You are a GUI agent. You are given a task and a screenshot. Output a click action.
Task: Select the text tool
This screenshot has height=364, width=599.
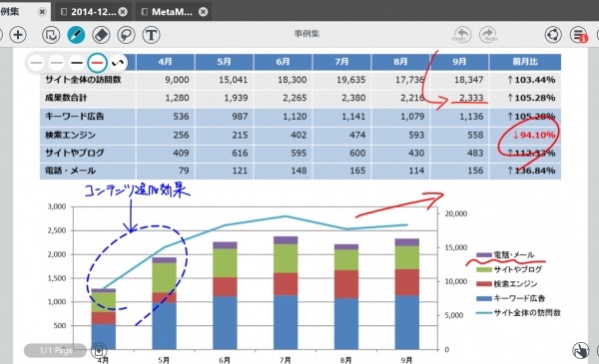click(x=152, y=35)
